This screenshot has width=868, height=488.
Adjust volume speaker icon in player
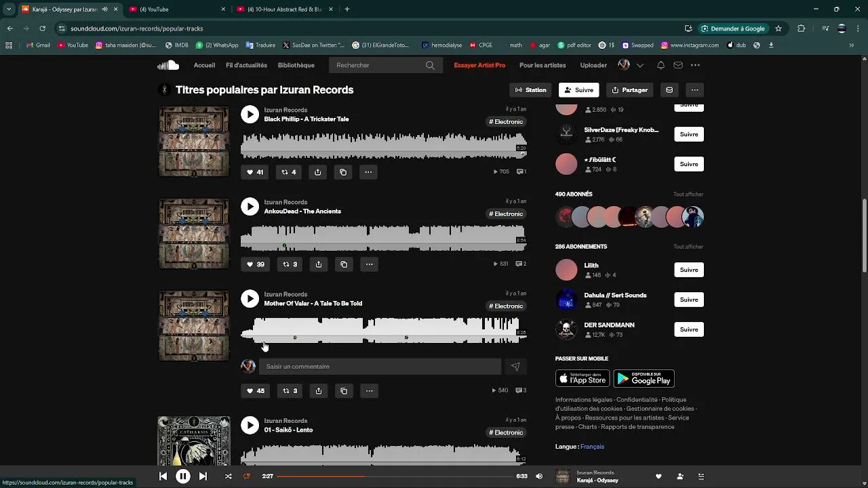[x=539, y=476]
